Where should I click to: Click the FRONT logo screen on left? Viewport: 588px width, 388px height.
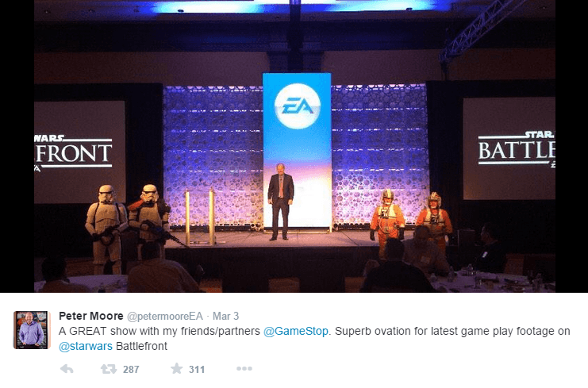tap(80, 151)
